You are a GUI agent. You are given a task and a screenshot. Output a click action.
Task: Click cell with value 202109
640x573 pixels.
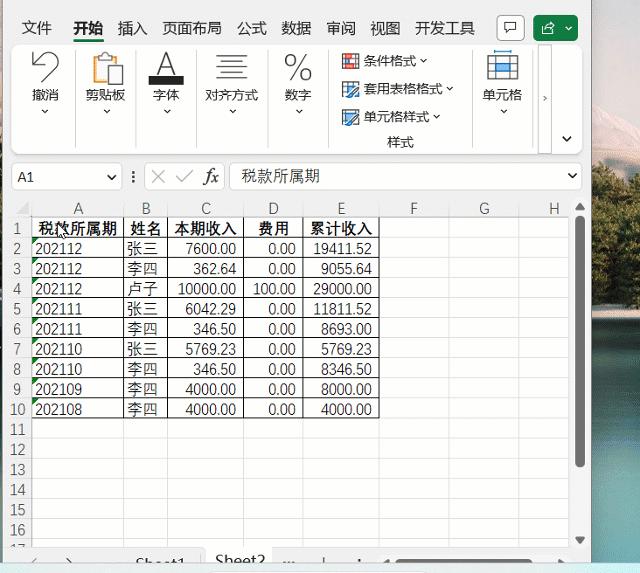(x=78, y=389)
